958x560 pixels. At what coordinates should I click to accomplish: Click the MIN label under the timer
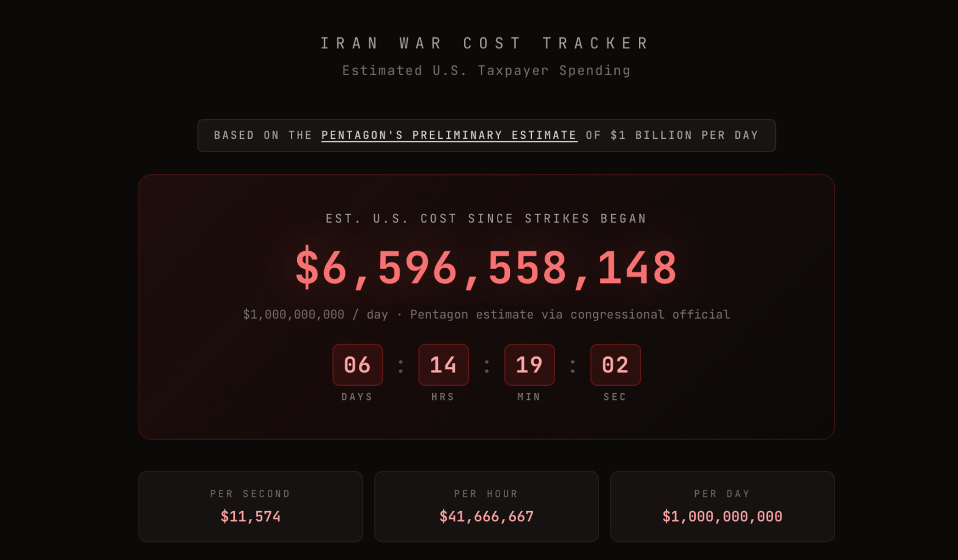tap(529, 397)
